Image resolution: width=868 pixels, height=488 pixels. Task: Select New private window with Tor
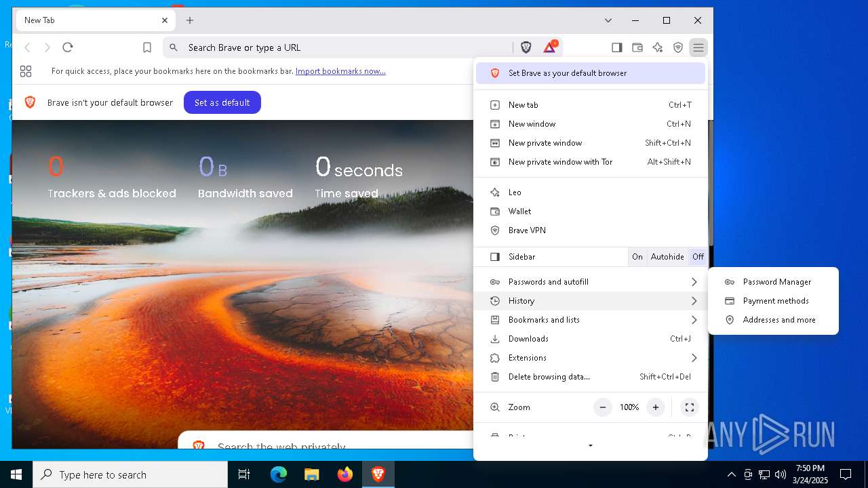(591, 162)
